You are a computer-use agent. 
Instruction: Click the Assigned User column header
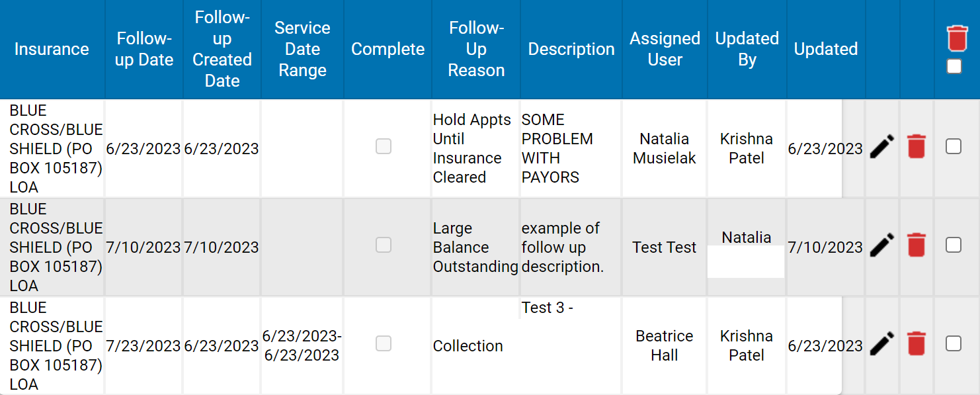(x=664, y=49)
